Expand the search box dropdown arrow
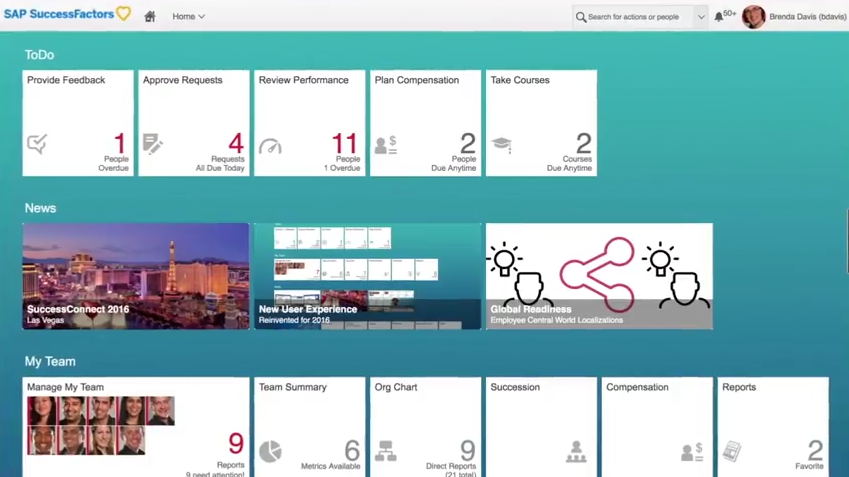This screenshot has width=849, height=477. click(701, 17)
